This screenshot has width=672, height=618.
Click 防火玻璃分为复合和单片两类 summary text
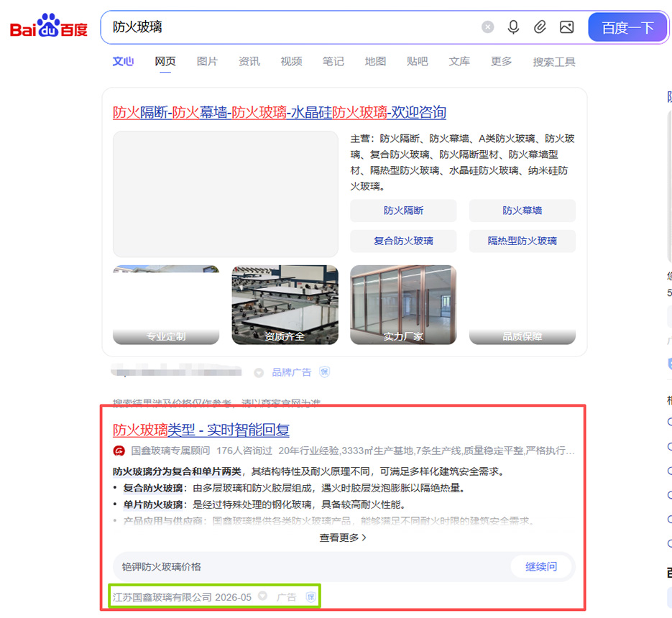coord(177,471)
